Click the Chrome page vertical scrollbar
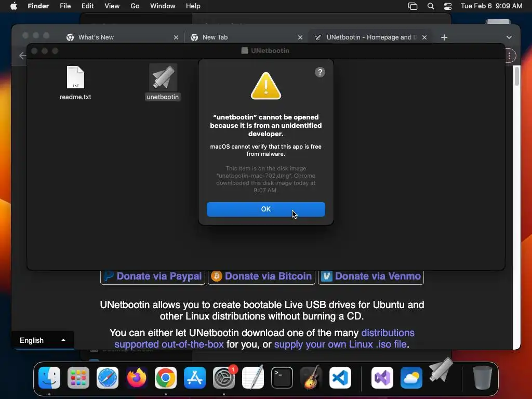532x399 pixels. coord(517,76)
